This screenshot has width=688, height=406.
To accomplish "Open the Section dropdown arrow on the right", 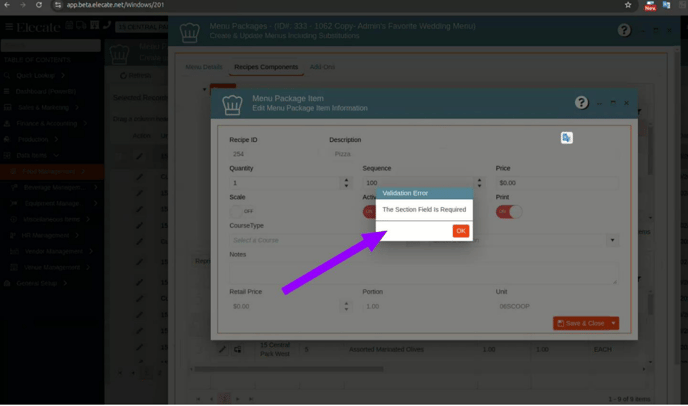I will point(612,240).
